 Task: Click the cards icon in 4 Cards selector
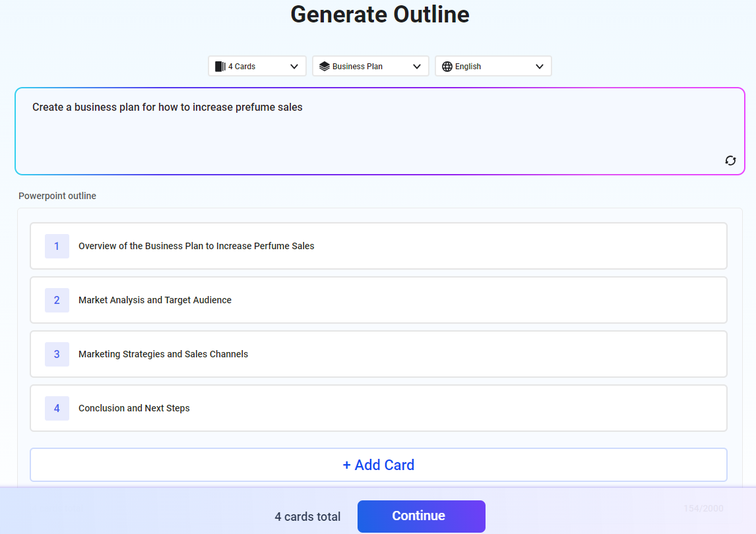click(x=220, y=67)
